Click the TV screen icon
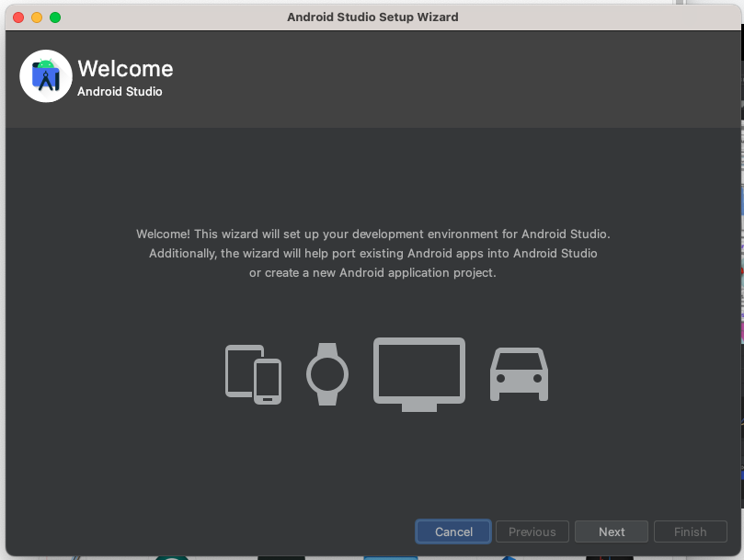The height and width of the screenshot is (560, 744). pos(419,374)
